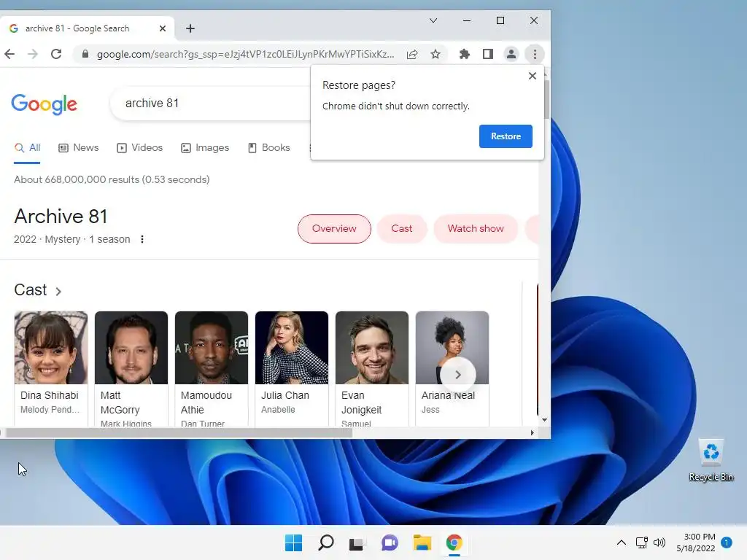Open the Chat app on taskbar
Viewport: 747px width, 560px height.
pyautogui.click(x=390, y=542)
